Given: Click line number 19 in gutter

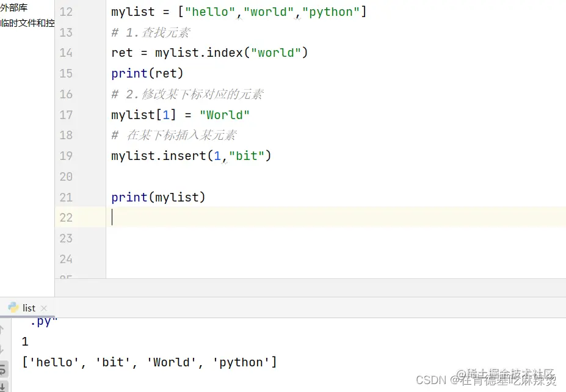Looking at the screenshot, I should click(66, 156).
